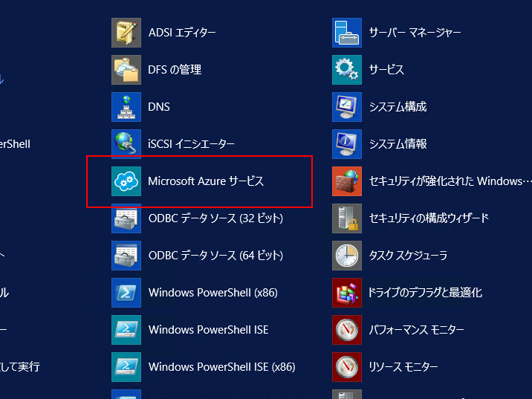Click the タスク スケジューラ clock icon

pos(347,256)
